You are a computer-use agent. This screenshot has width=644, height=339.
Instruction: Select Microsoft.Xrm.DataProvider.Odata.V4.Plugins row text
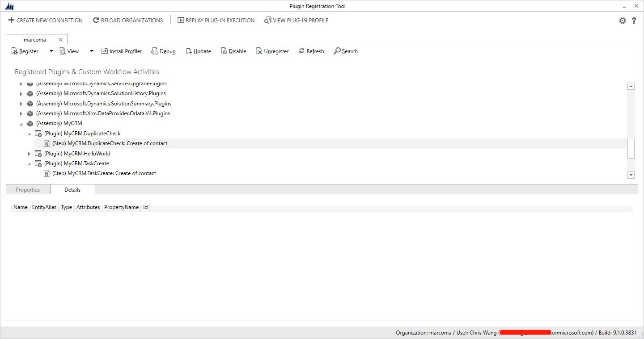pos(103,113)
